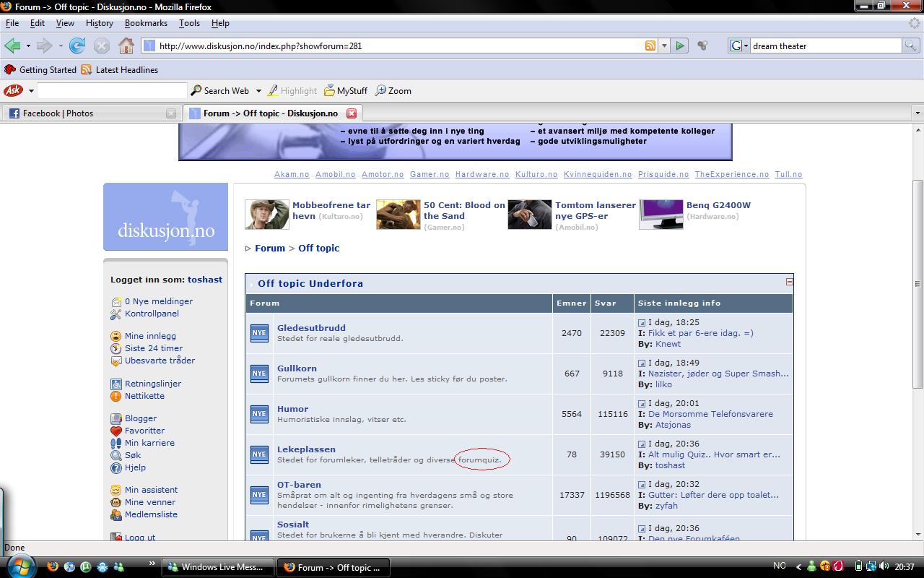The image size is (924, 578).
Task: Switch to the Facebook | Photos tab
Action: [x=92, y=113]
